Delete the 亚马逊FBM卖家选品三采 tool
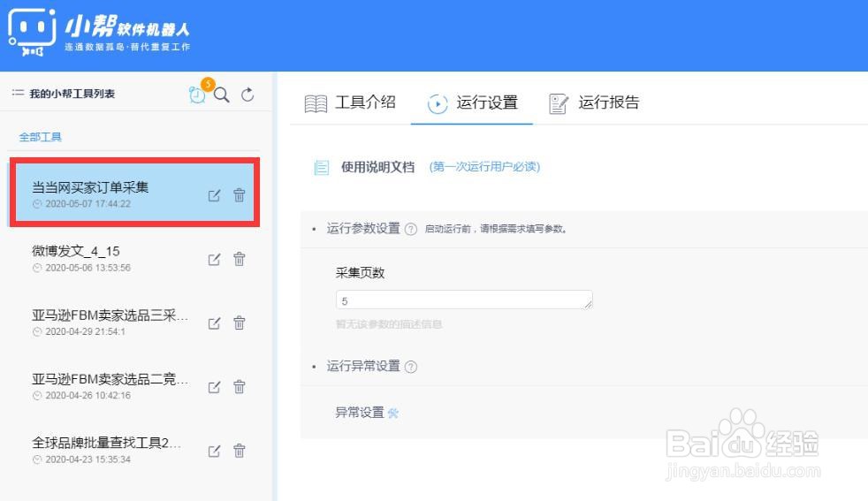 240,323
